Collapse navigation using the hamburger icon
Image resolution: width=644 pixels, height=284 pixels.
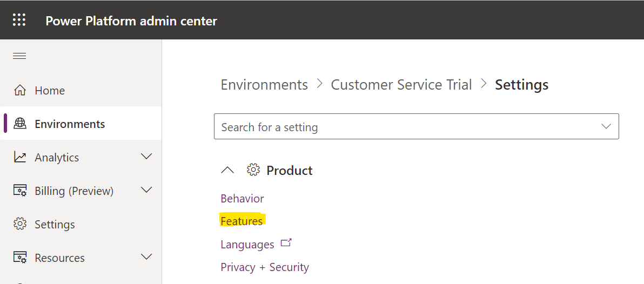19,56
